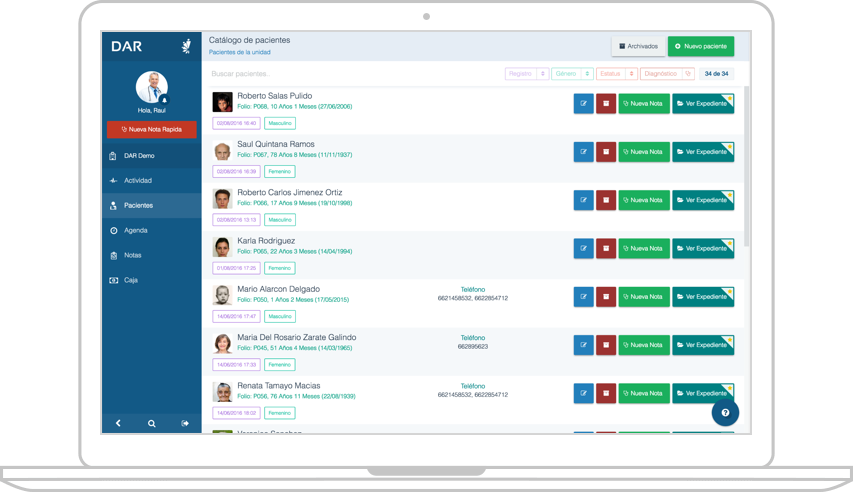Viewport: 853px width, 492px height.
Task: Go to Agenda in the sidebar
Action: pos(135,230)
